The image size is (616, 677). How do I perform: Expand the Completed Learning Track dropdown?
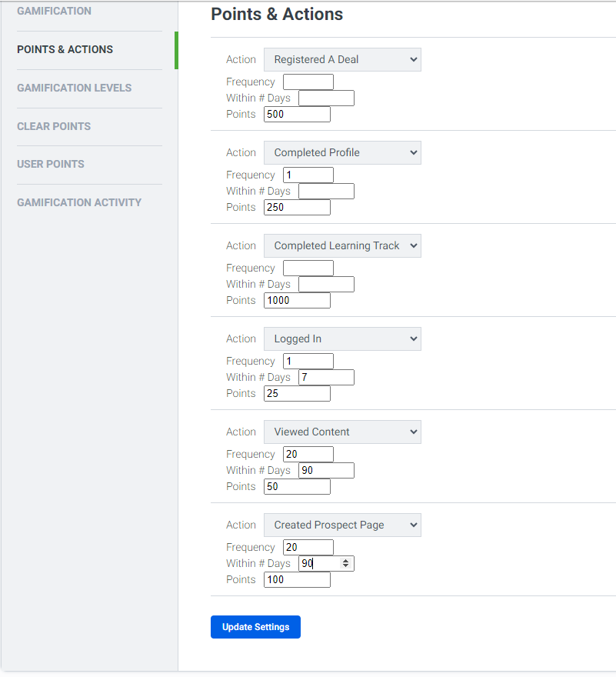(x=342, y=245)
